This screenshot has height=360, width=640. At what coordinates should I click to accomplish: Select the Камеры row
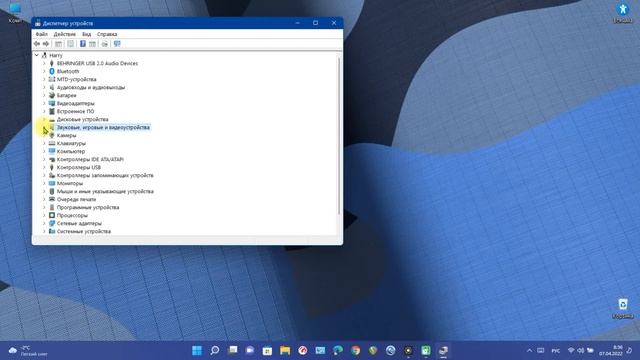point(67,135)
